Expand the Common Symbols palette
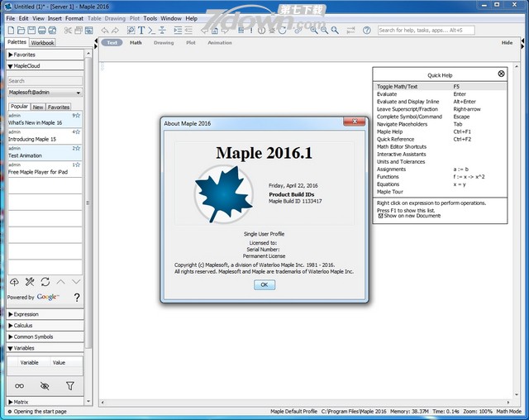This screenshot has width=529, height=420. 33,336
